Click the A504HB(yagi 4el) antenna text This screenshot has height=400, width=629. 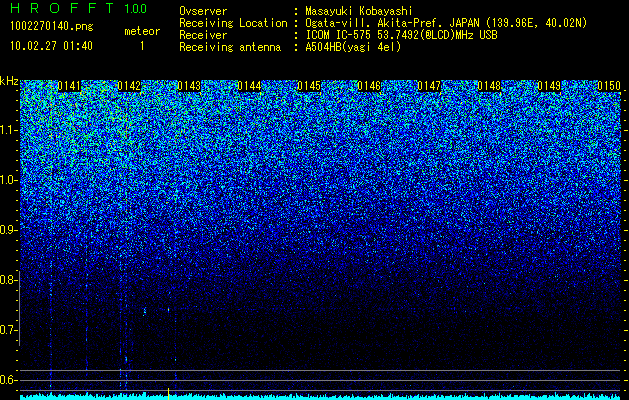click(353, 47)
